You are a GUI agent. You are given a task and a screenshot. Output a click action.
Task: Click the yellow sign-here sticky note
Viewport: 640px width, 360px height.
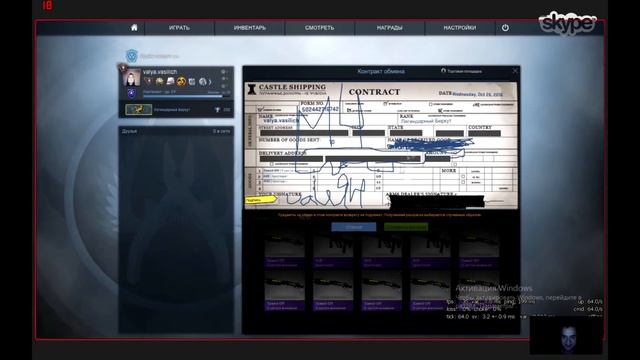(x=260, y=200)
